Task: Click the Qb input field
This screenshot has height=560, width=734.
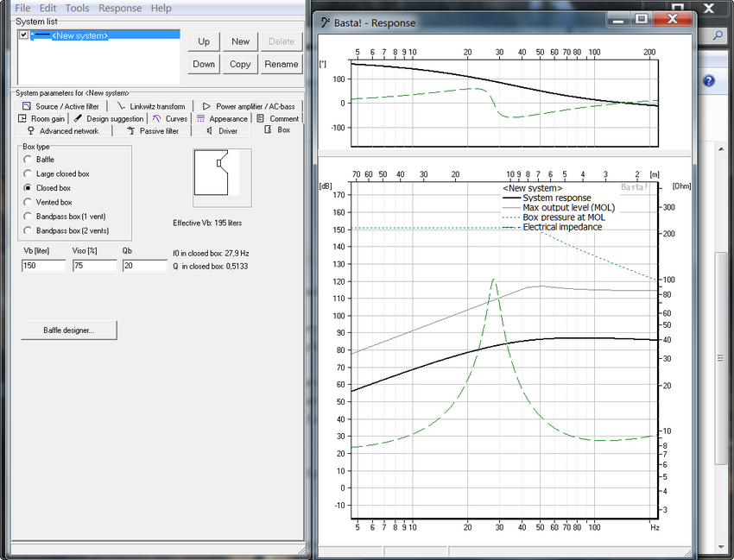Action: [x=145, y=266]
